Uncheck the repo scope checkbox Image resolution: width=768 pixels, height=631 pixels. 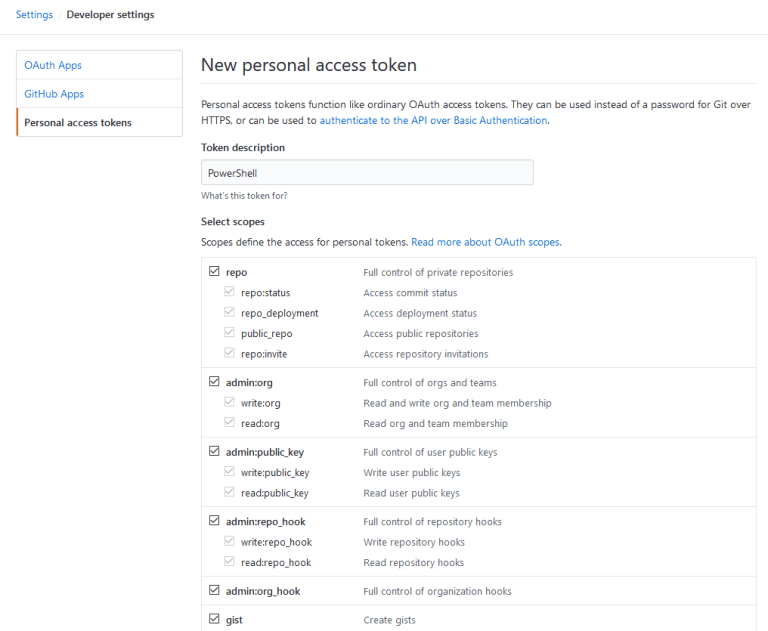[214, 271]
